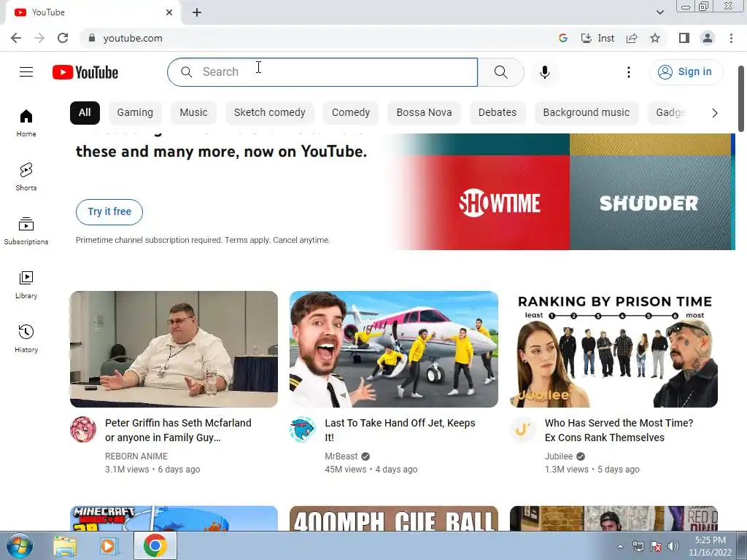Click the youtube.com address bar
The width and height of the screenshot is (747, 560).
320,38
